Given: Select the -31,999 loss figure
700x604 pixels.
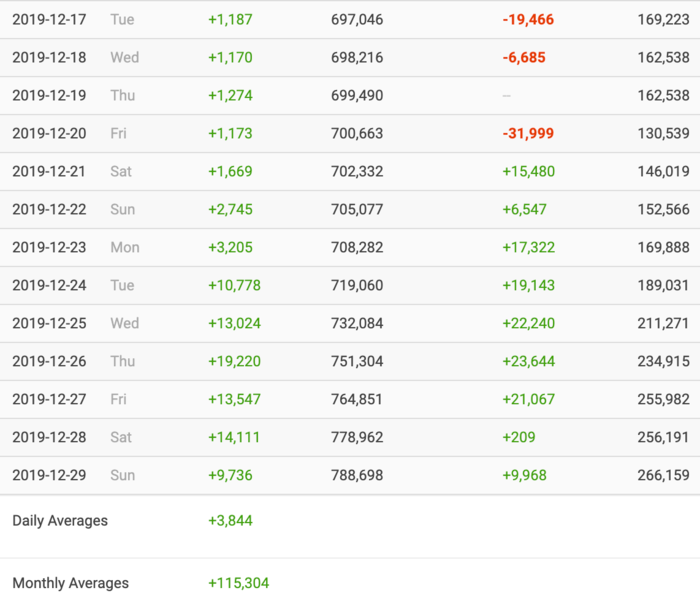Looking at the screenshot, I should click(x=527, y=134).
